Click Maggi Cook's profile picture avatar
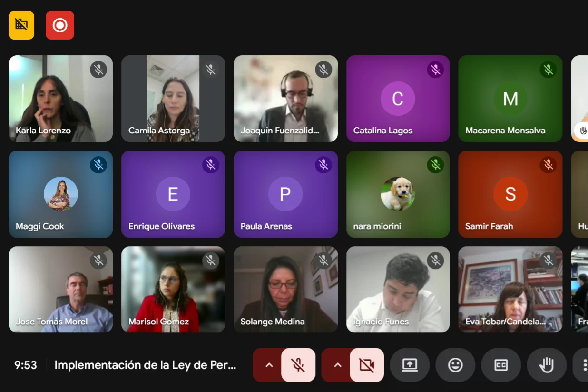 (61, 194)
